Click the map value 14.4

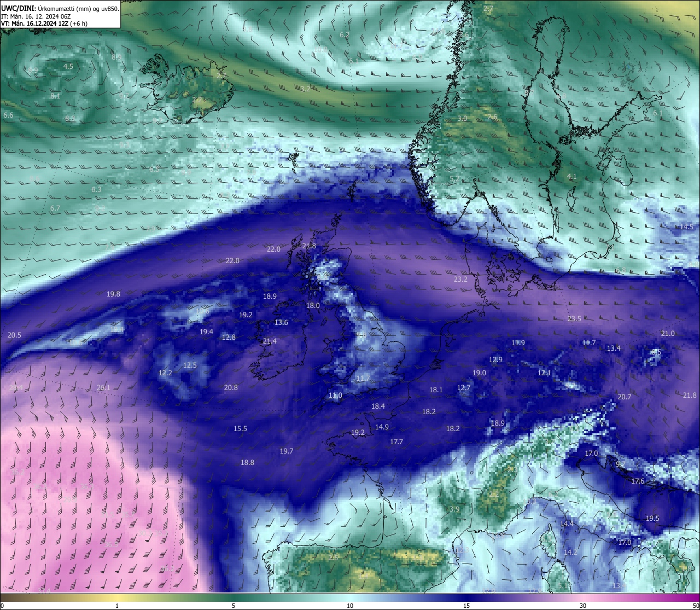[x=567, y=524]
